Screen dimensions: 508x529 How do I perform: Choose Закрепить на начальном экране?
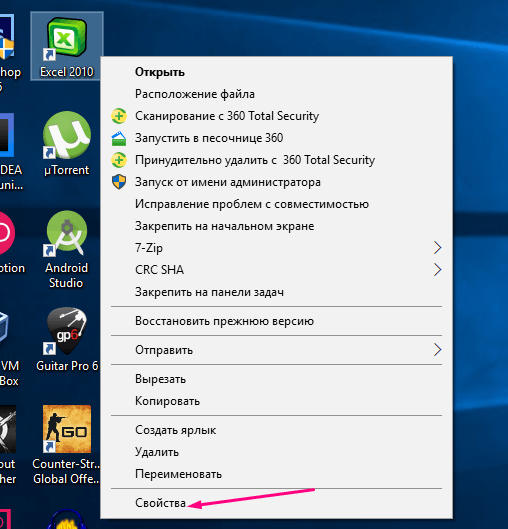point(276,226)
